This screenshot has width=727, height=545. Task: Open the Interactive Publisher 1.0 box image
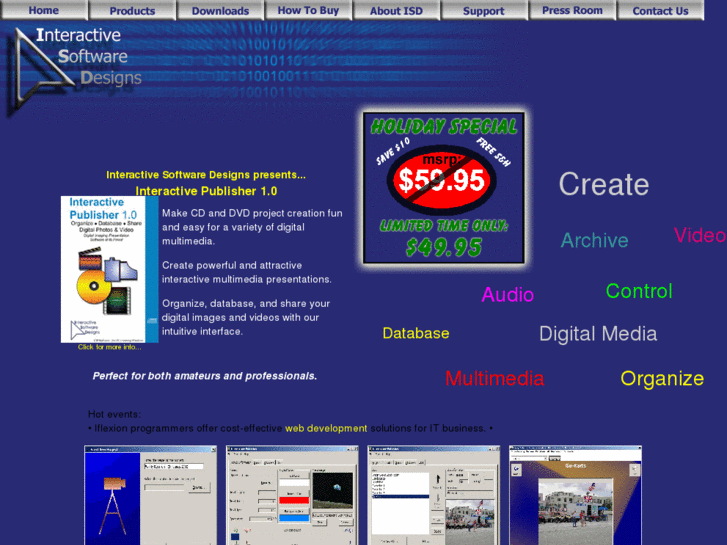point(109,269)
